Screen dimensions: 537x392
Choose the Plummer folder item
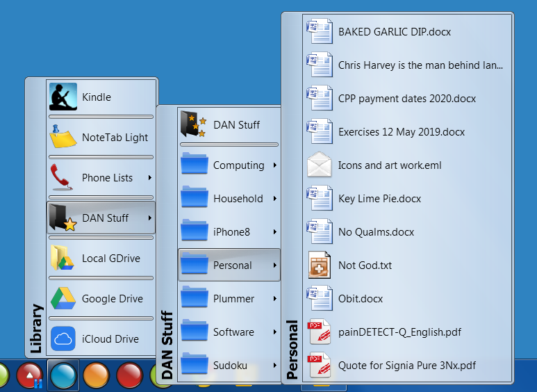233,299
